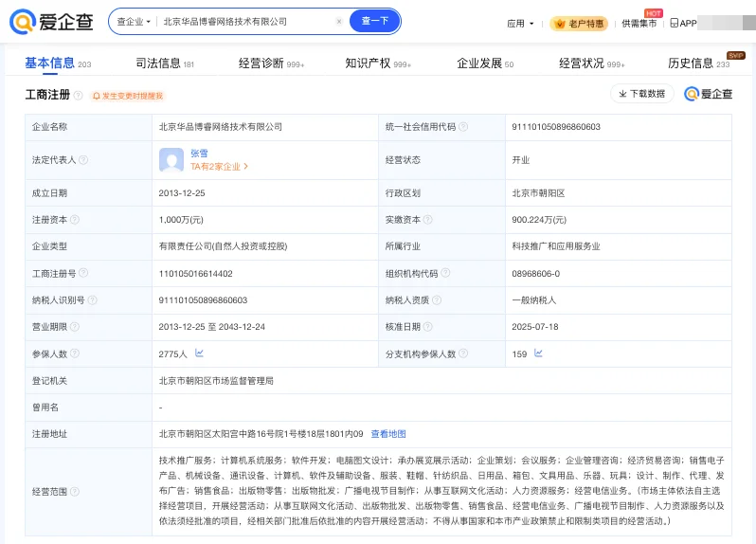
Task: Switch to the 经营诊断 tab
Action: [x=271, y=63]
